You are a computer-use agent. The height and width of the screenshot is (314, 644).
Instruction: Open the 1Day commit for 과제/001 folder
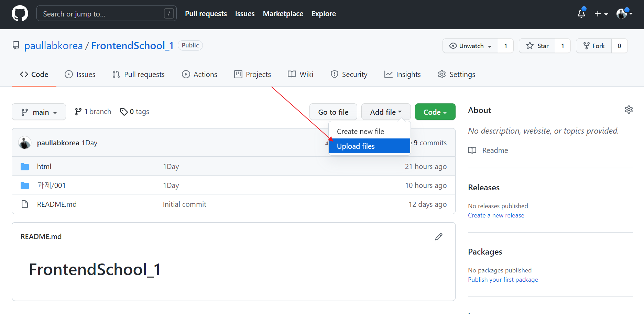(x=171, y=186)
